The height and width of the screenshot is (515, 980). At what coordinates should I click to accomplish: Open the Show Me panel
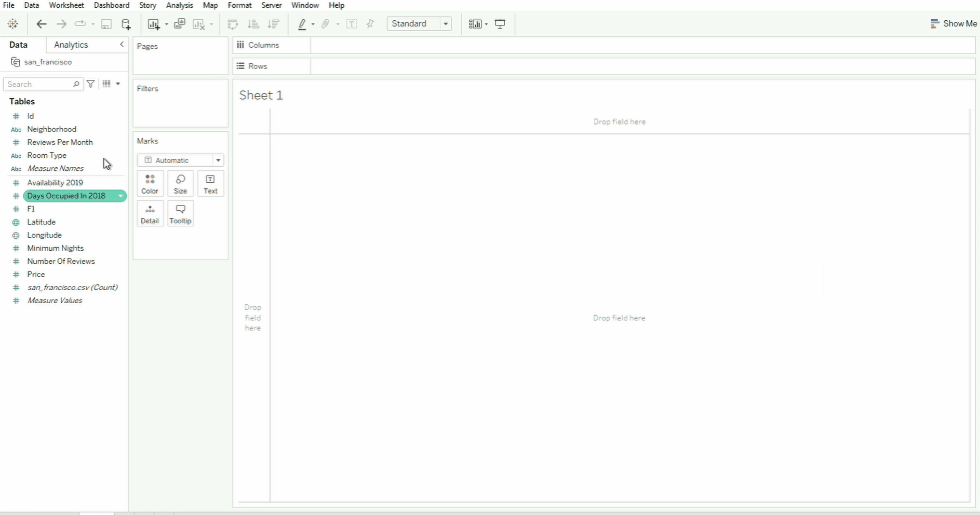pos(954,23)
